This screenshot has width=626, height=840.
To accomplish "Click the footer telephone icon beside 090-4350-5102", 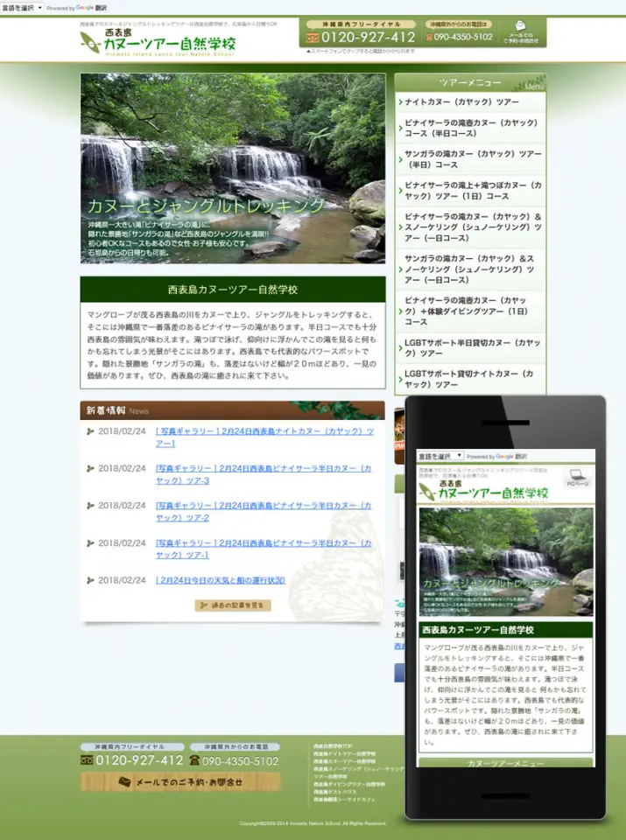I will (194, 760).
